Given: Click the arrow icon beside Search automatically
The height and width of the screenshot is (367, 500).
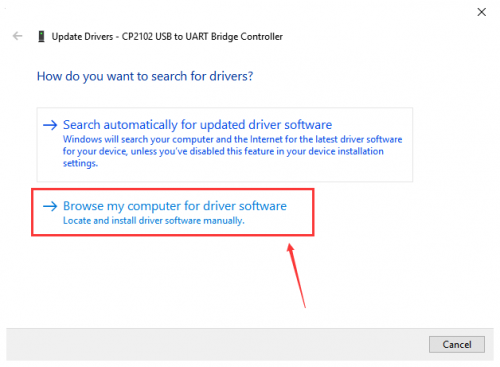Looking at the screenshot, I should pos(50,125).
